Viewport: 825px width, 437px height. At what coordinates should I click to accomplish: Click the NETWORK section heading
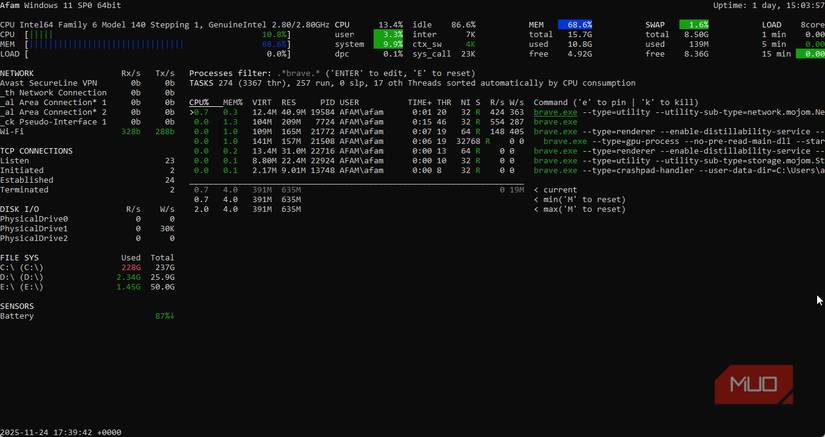pos(17,74)
